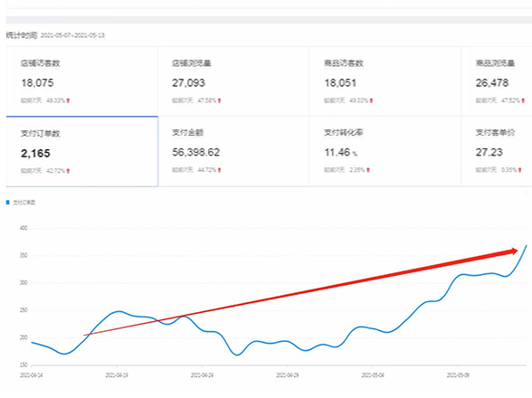This screenshot has width=532, height=398.
Task: Click red up-arrow under 2,165 orders
Action: [68, 171]
